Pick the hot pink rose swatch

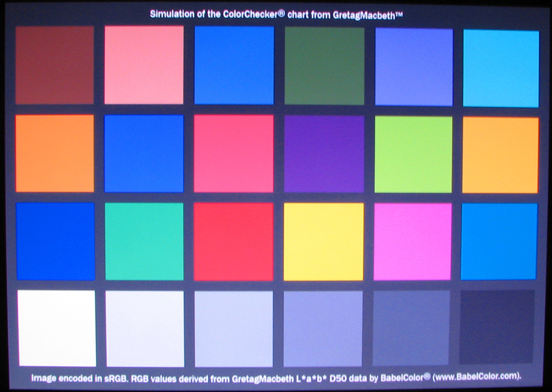coord(234,153)
